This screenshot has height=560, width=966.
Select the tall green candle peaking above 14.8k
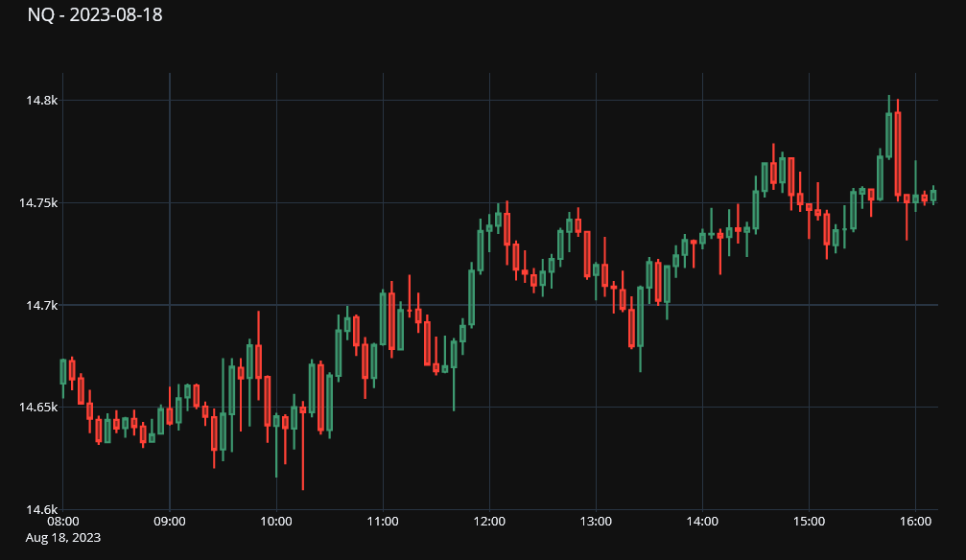coord(889,134)
